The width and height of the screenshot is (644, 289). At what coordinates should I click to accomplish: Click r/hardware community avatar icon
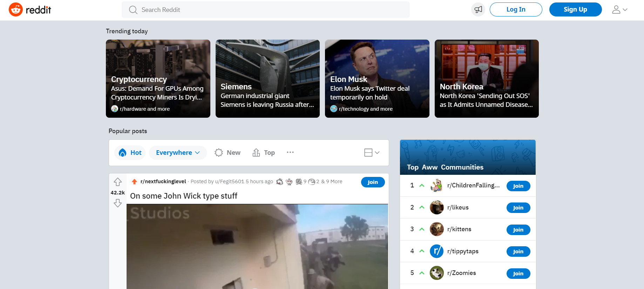click(x=115, y=109)
